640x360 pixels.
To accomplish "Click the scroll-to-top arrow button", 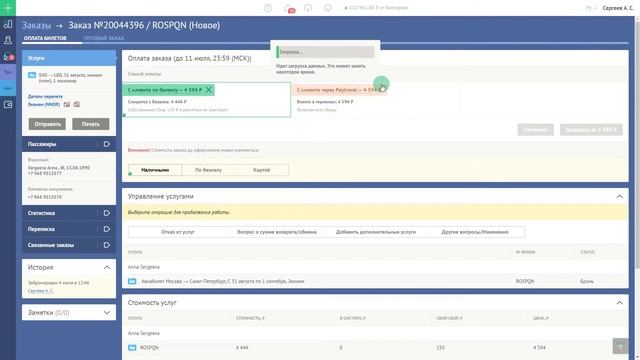I will pos(620,346).
